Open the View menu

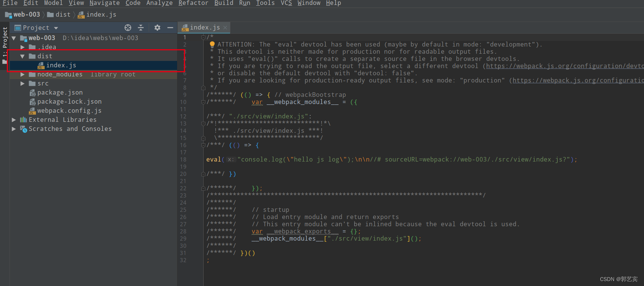(x=76, y=3)
